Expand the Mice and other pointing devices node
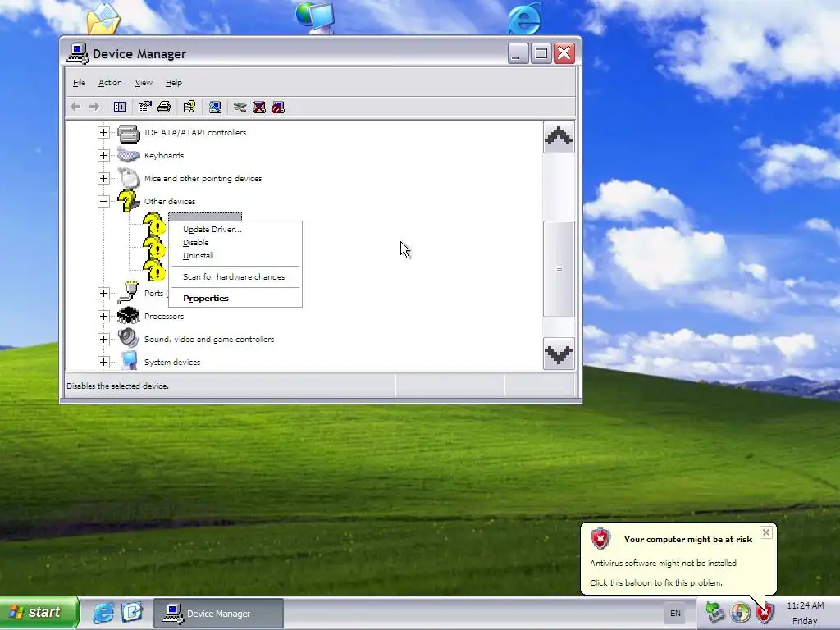Screen dimensions: 840x630 tap(104, 178)
